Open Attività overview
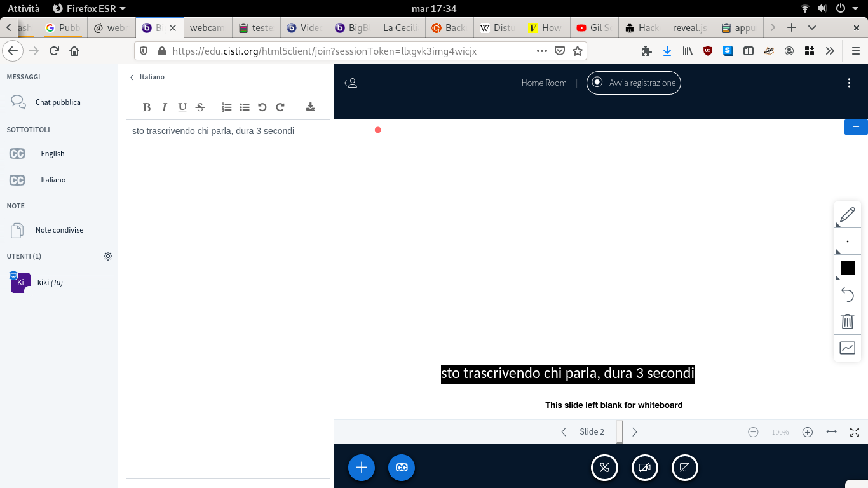The image size is (868, 488). (x=24, y=8)
